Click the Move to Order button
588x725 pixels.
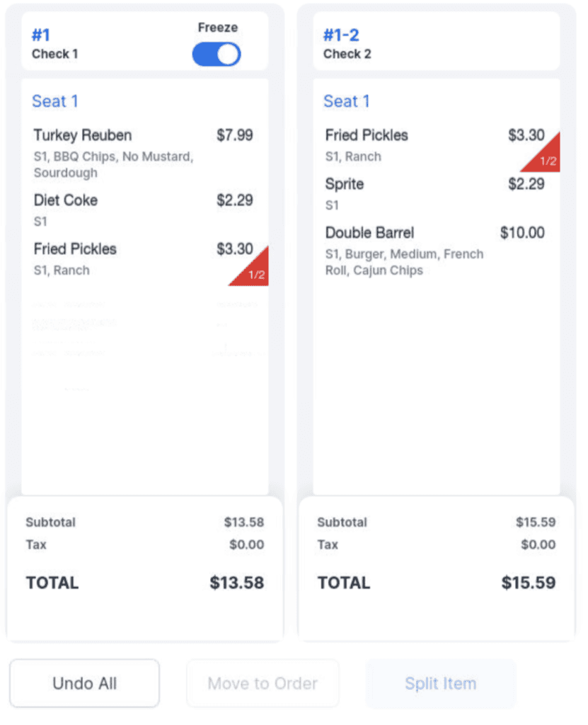point(263,683)
